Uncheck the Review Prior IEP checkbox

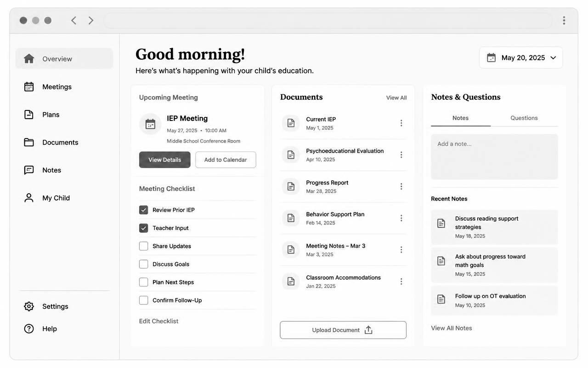click(144, 210)
